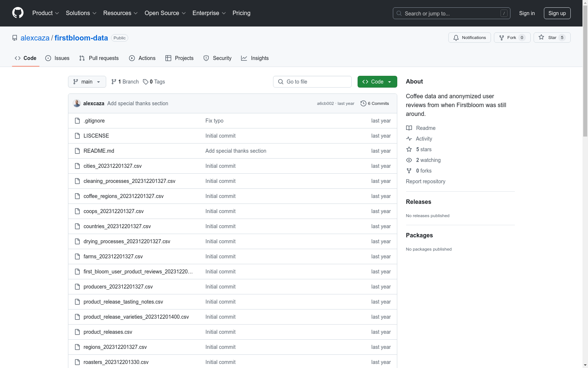The image size is (588, 368).
Task: Open first_bloom_user_product_reviews file
Action: (138, 272)
